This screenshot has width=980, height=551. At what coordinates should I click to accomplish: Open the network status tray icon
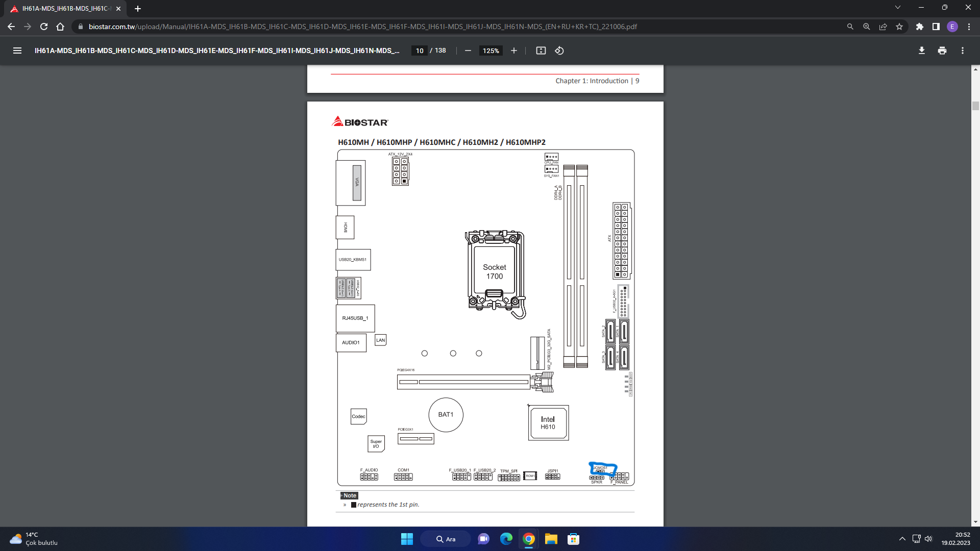pyautogui.click(x=916, y=539)
